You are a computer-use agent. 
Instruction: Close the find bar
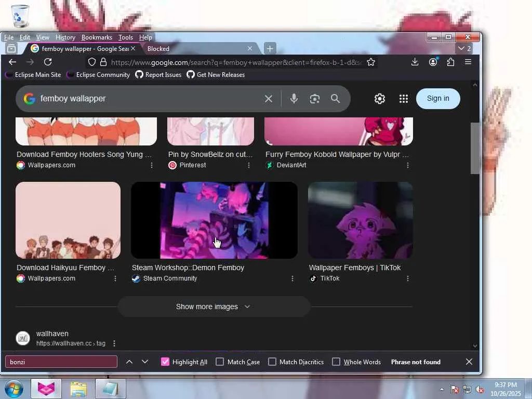point(469,362)
